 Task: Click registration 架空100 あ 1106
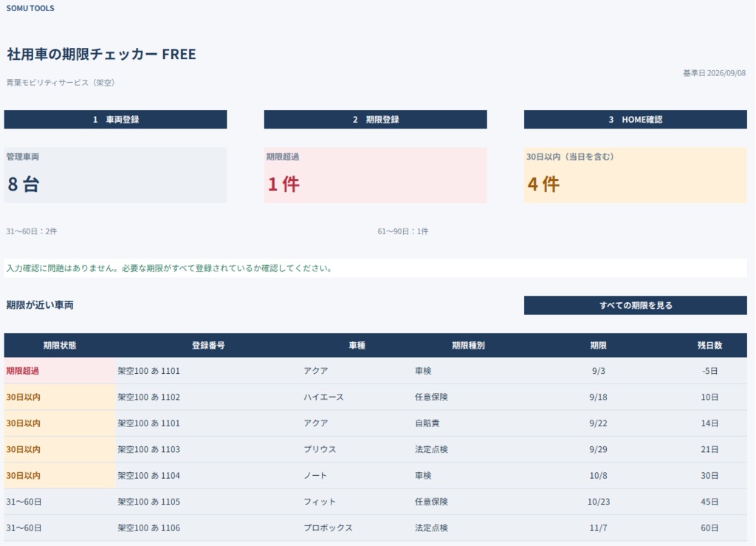pyautogui.click(x=148, y=528)
